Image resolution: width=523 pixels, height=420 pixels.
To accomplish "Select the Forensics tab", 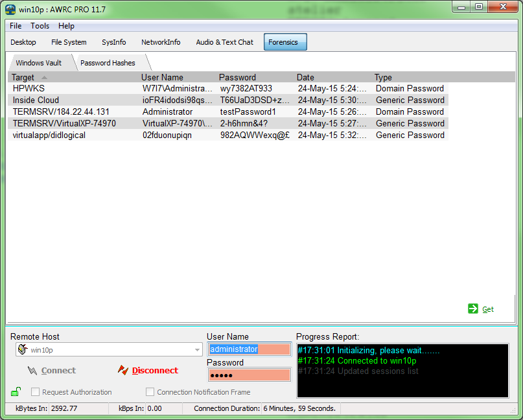I will (x=285, y=42).
